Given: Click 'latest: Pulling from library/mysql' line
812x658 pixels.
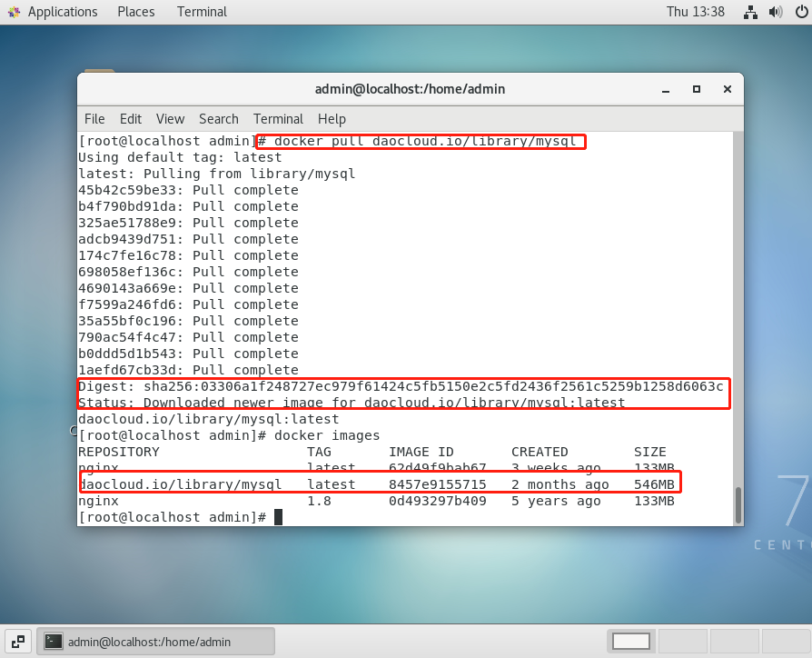Looking at the screenshot, I should pos(217,174).
